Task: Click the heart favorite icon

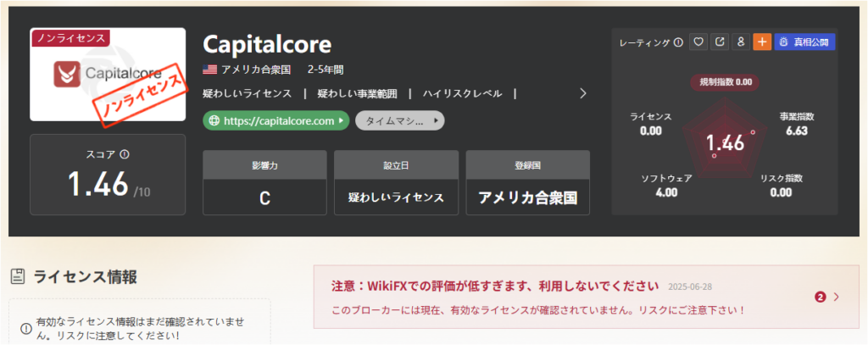Action: pyautogui.click(x=698, y=42)
